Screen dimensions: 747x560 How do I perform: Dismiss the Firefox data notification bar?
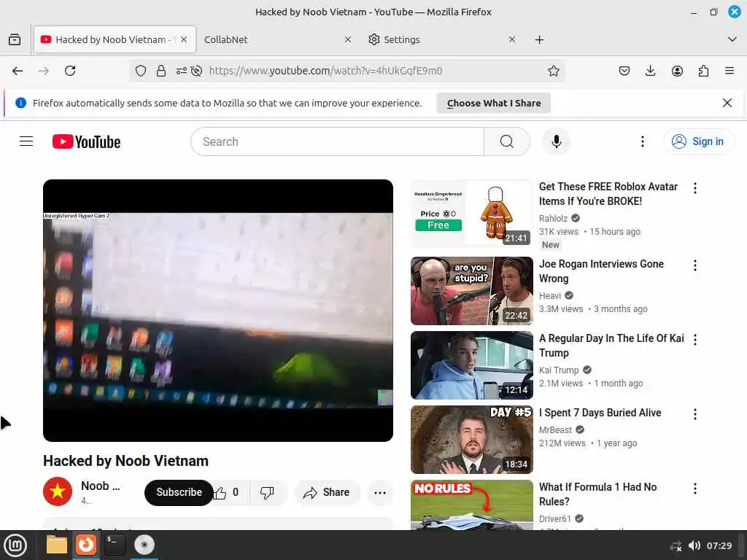(727, 103)
